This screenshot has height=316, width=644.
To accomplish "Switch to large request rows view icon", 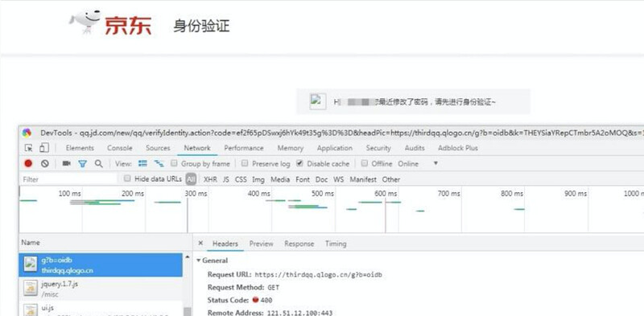I will pyautogui.click(x=142, y=163).
